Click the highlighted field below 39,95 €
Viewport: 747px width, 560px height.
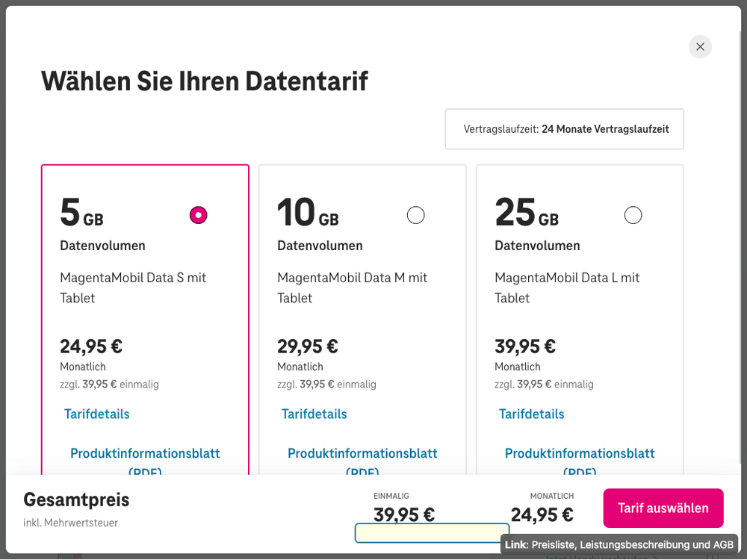coord(432,532)
